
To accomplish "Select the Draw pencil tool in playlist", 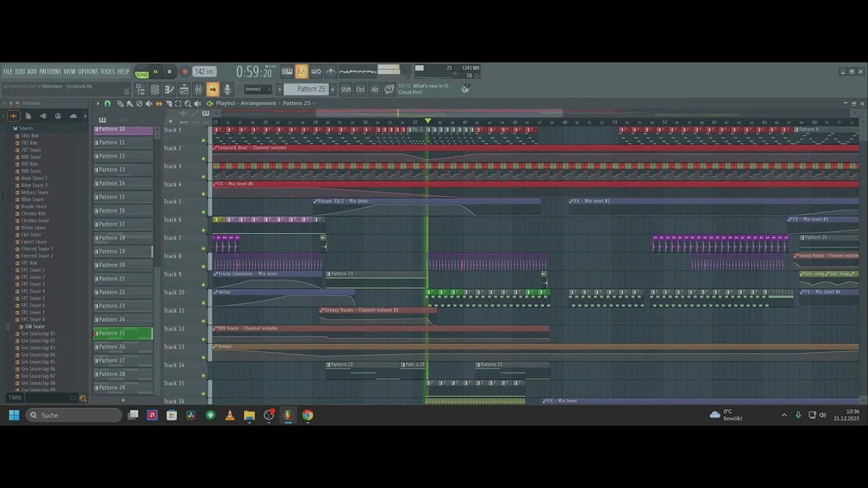I will coord(120,104).
